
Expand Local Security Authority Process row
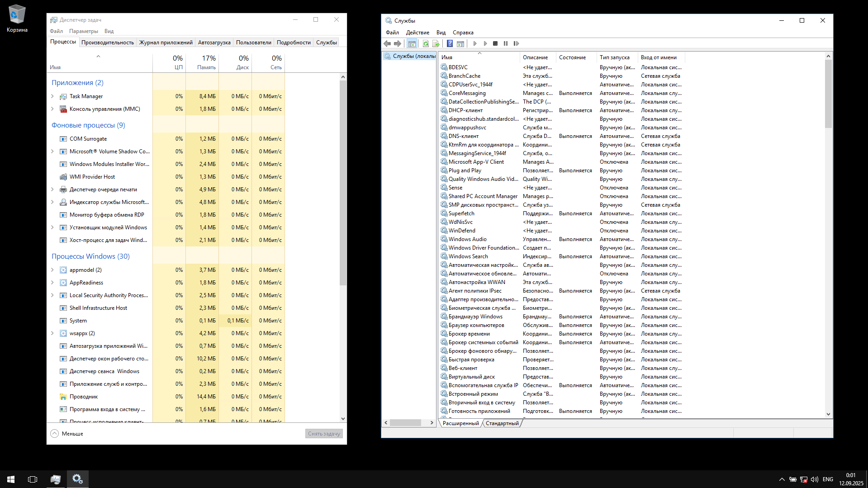pyautogui.click(x=52, y=295)
